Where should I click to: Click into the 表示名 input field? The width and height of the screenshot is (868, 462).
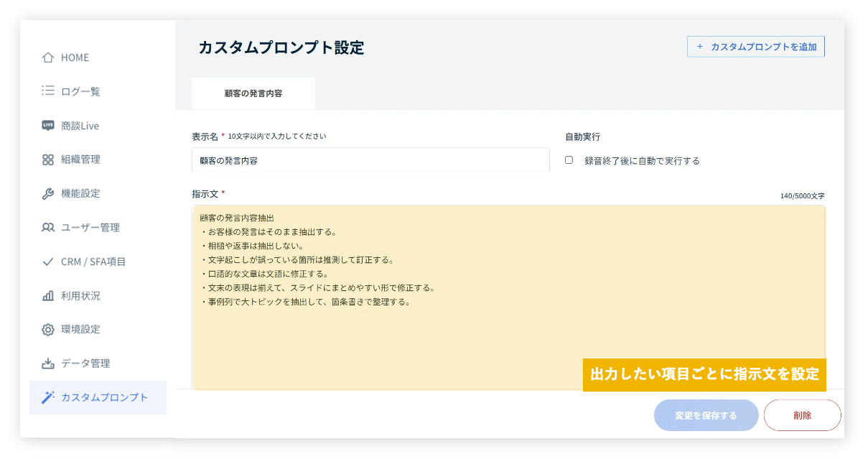point(370,161)
